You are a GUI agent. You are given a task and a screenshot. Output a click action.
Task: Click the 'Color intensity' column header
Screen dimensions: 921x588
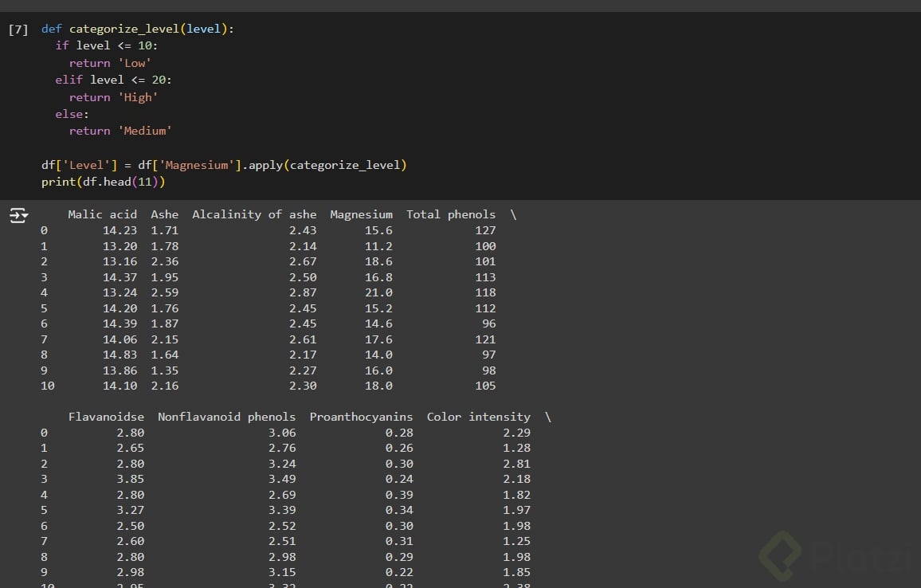tap(479, 417)
